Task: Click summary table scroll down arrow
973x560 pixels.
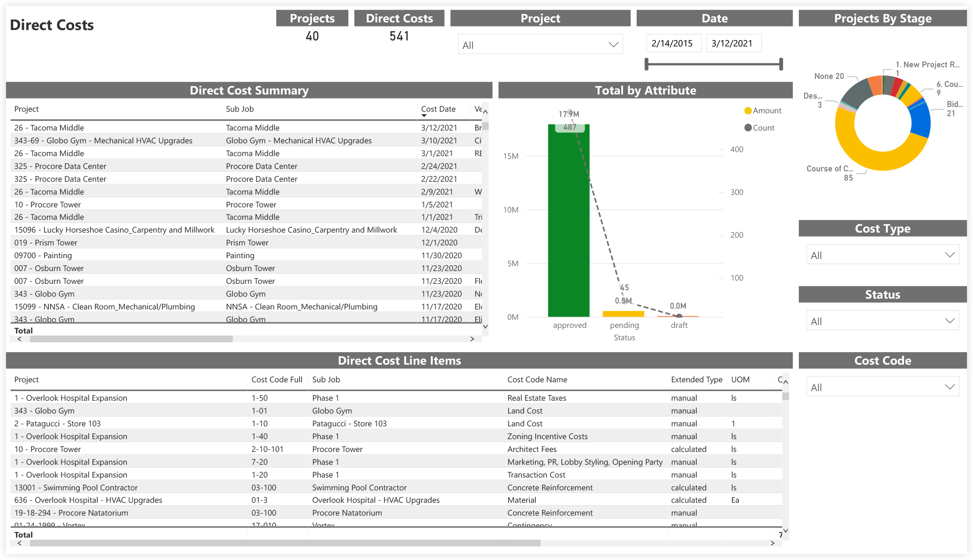Action: click(x=485, y=326)
